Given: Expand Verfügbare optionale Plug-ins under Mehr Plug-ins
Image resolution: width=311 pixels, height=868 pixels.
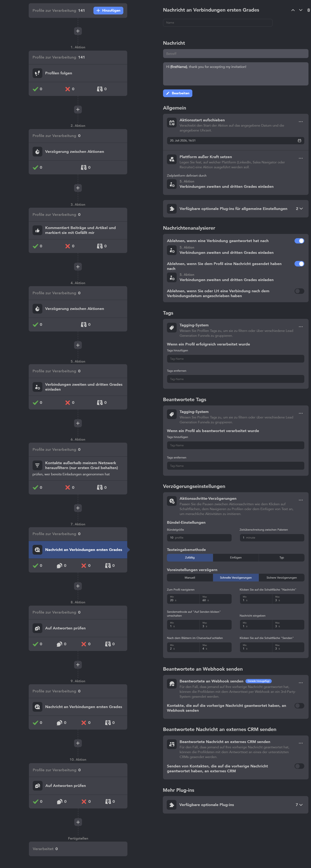Looking at the screenshot, I should point(299,805).
